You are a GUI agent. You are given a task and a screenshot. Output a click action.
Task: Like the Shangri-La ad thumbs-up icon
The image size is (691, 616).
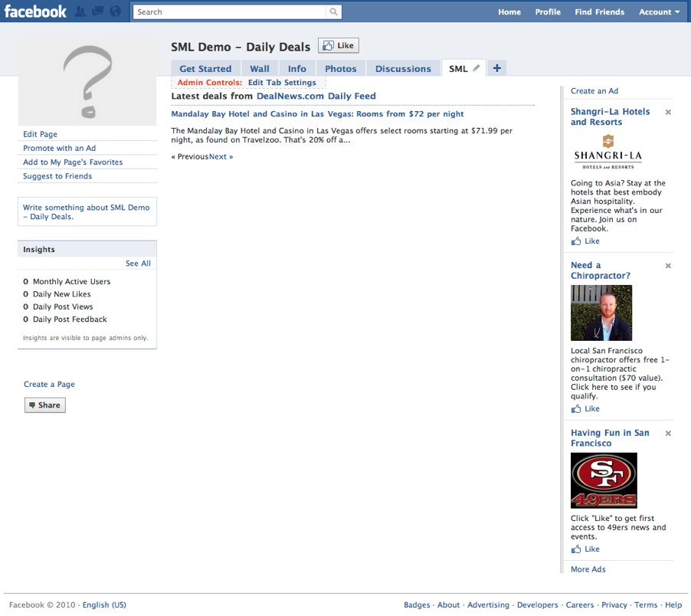coord(575,241)
